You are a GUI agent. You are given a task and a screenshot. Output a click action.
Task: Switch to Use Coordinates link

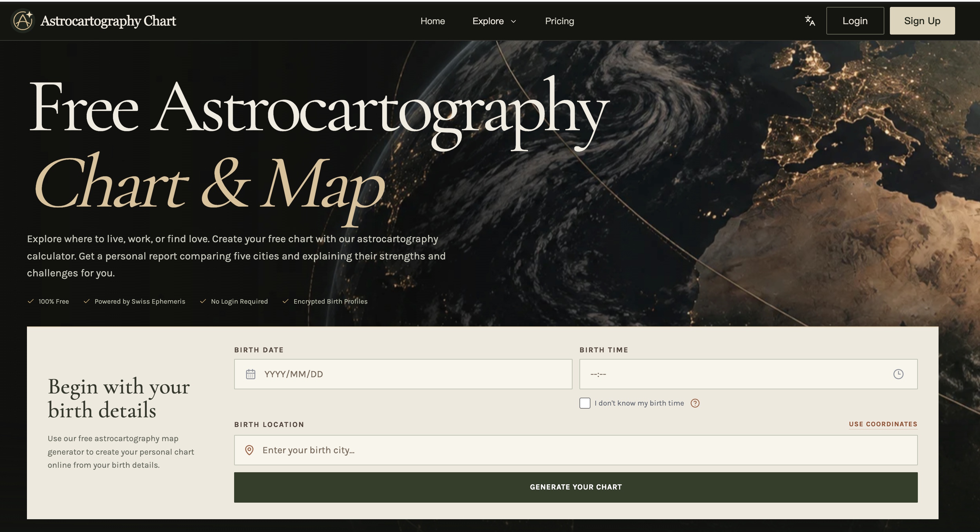[883, 424]
